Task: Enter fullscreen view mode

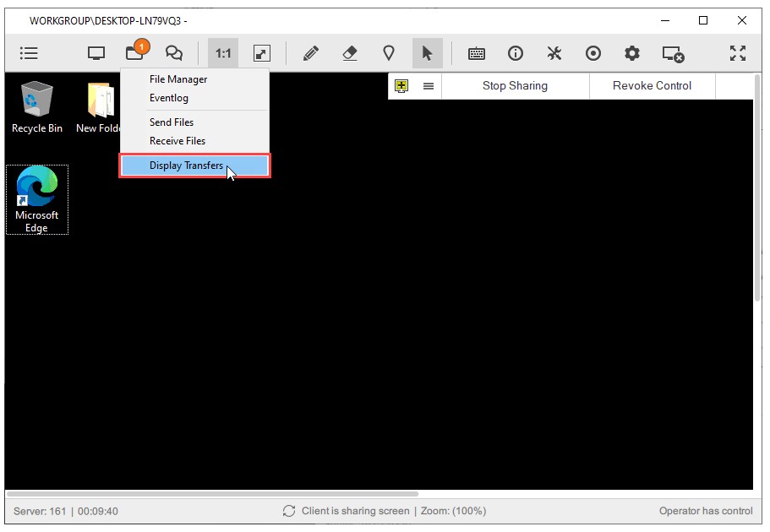Action: [x=737, y=52]
